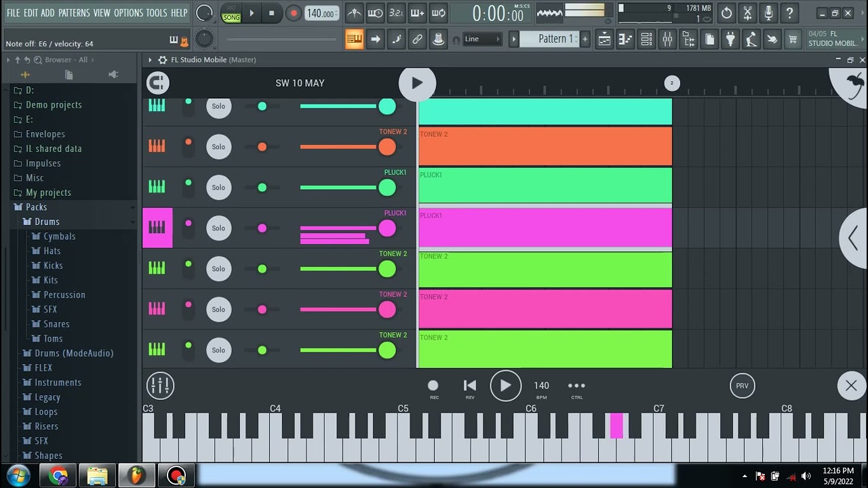Open the Mixer icon in toolbar
The image size is (868, 488).
coord(667,39)
